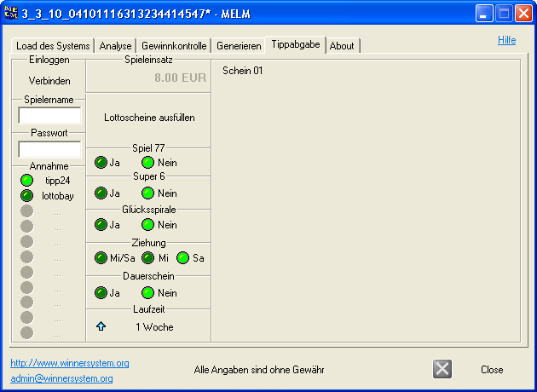Image resolution: width=537 pixels, height=392 pixels.
Task: Open the Hilfe link
Action: [x=506, y=40]
